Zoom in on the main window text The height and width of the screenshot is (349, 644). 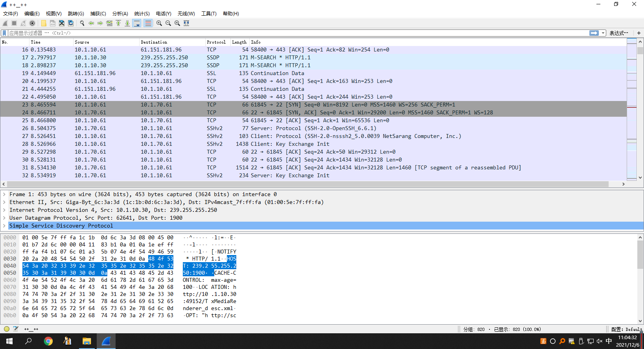click(x=159, y=23)
